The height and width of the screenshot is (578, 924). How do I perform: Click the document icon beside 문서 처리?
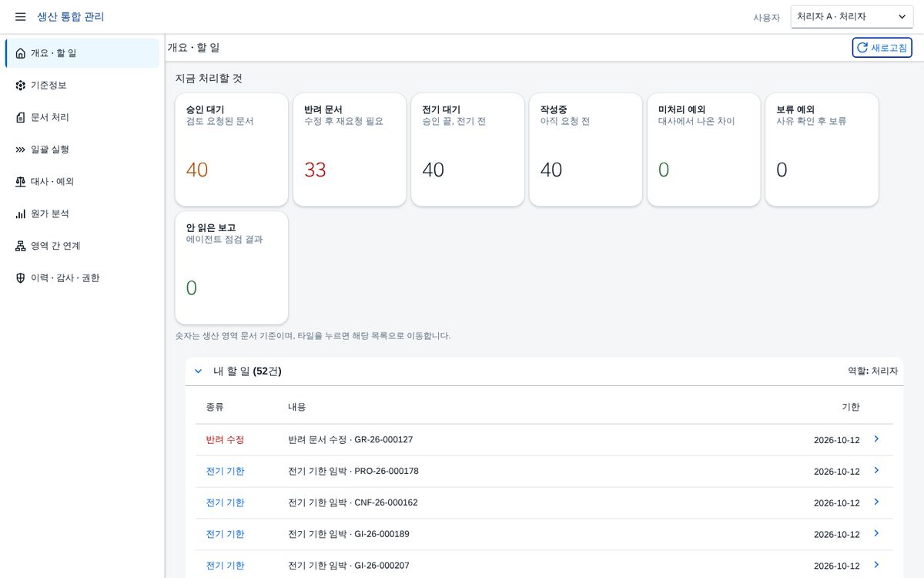20,117
